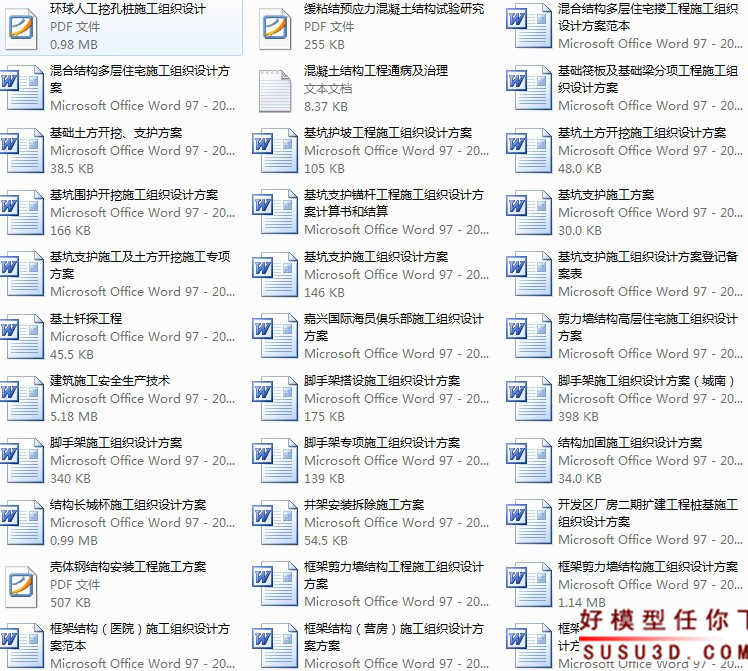Select Word icon of 剪力墙结构高层住宅施工组织设计方案
This screenshot has width=748, height=671.
529,336
